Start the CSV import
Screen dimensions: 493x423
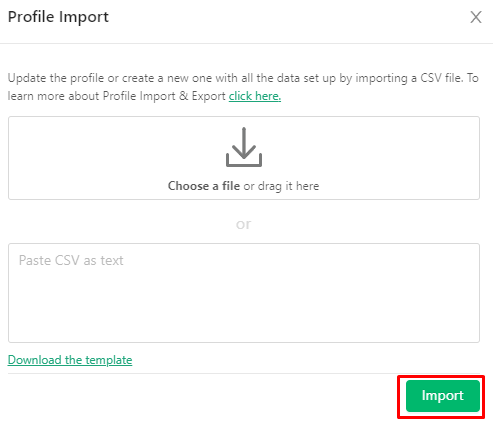coord(443,396)
